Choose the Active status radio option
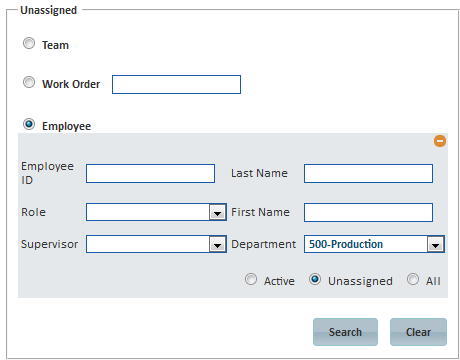460x360 pixels. 251,279
